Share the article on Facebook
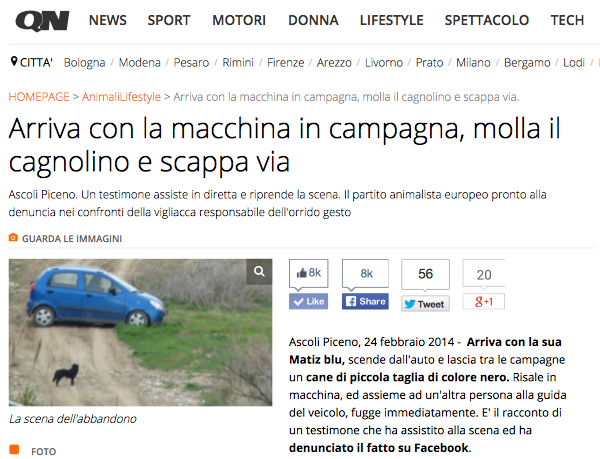600x459 pixels. [365, 301]
